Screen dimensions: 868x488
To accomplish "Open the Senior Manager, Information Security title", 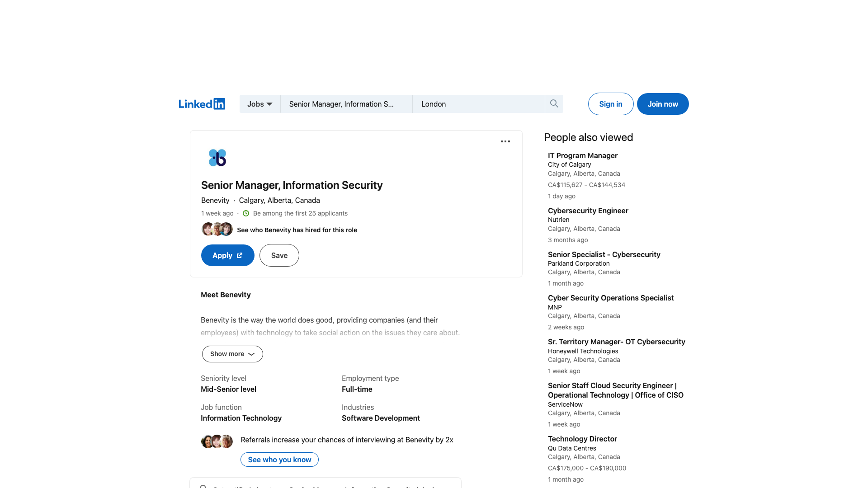I will [x=292, y=185].
